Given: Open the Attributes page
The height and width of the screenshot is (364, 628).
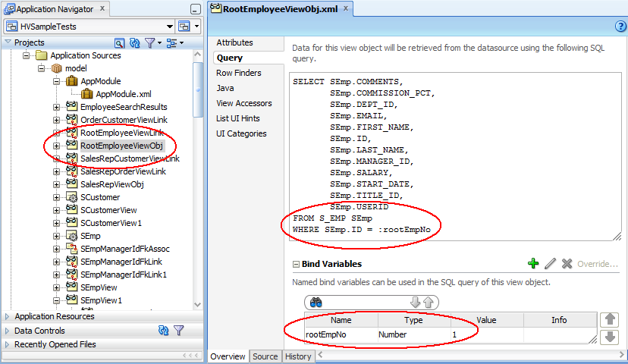Looking at the screenshot, I should pyautogui.click(x=234, y=42).
